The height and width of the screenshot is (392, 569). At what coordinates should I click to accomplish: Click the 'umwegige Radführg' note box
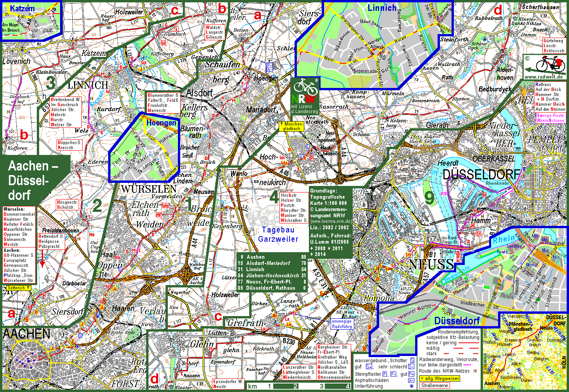tap(342, 324)
